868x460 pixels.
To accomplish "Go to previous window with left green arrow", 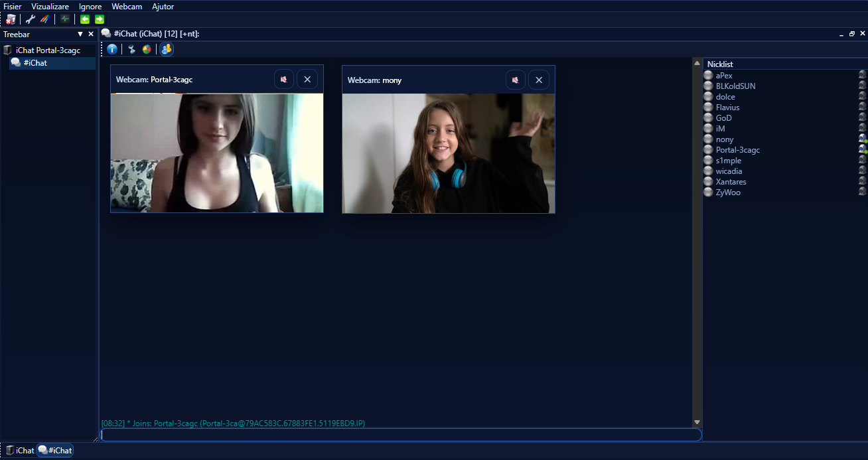I will tap(85, 19).
